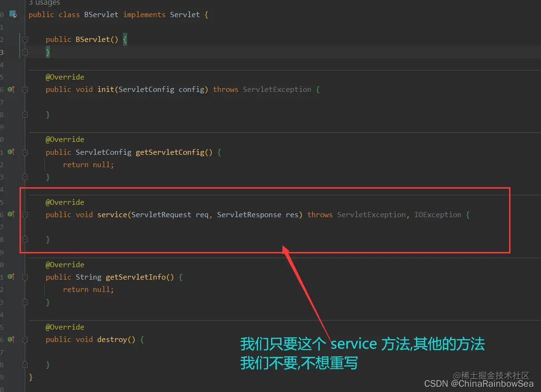Click the ServletRequest parameter type

pos(161,215)
